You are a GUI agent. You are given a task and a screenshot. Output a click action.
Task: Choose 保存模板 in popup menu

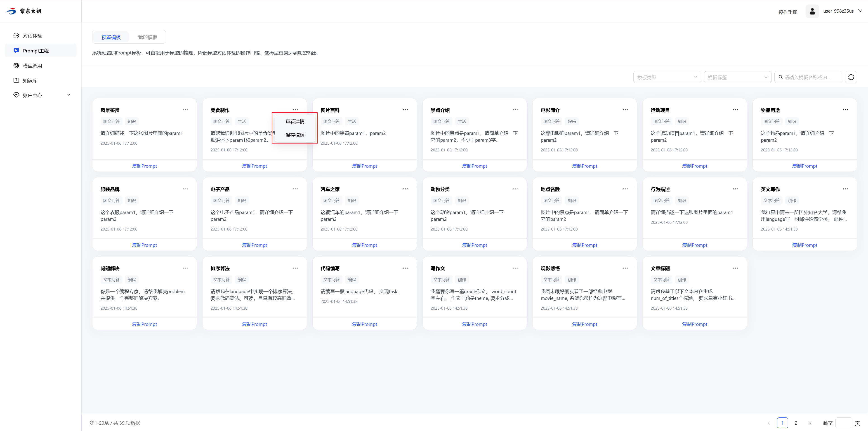click(x=295, y=135)
